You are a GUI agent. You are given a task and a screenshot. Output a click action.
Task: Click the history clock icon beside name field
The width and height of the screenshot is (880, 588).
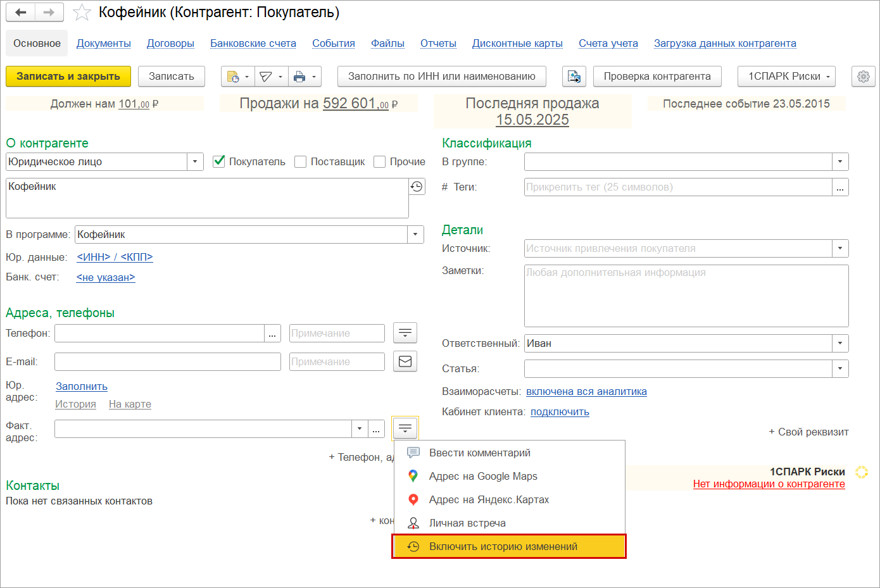[417, 186]
